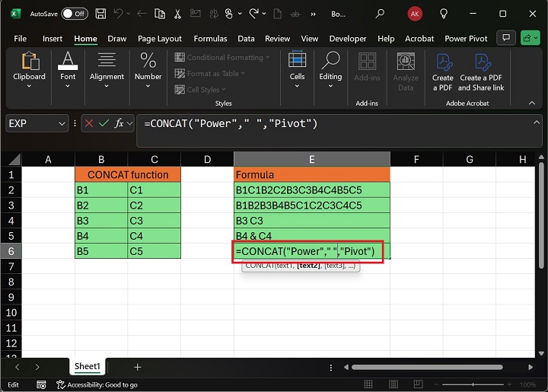Toggle the AutoSave switch
Screen dimensions: 548x392
coord(74,14)
